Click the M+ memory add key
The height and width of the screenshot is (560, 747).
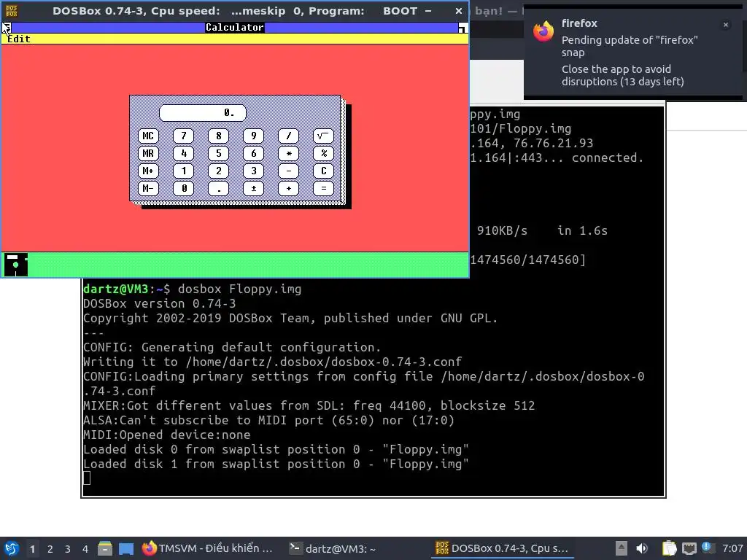[x=148, y=171]
